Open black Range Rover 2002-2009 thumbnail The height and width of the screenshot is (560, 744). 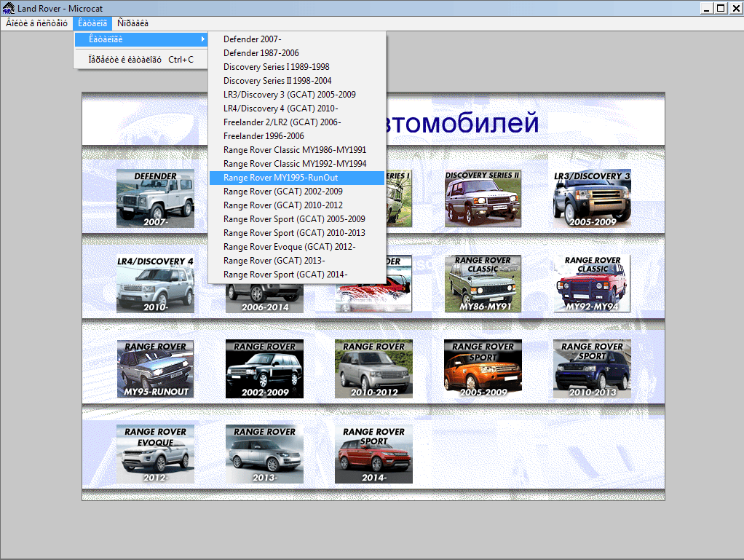[264, 368]
